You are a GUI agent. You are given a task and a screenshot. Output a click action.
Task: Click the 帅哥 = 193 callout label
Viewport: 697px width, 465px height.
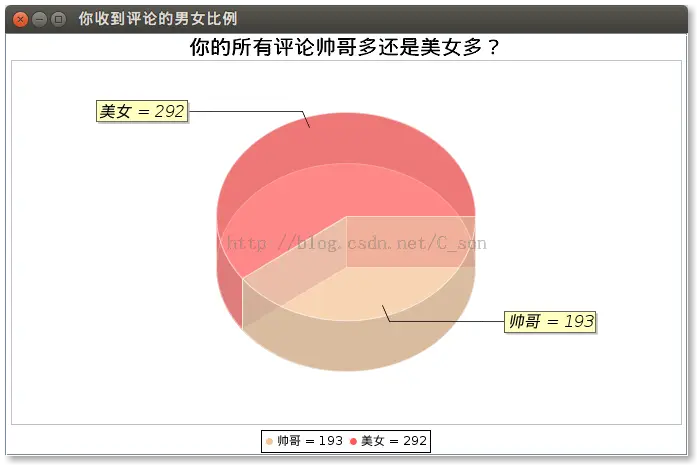click(x=550, y=321)
